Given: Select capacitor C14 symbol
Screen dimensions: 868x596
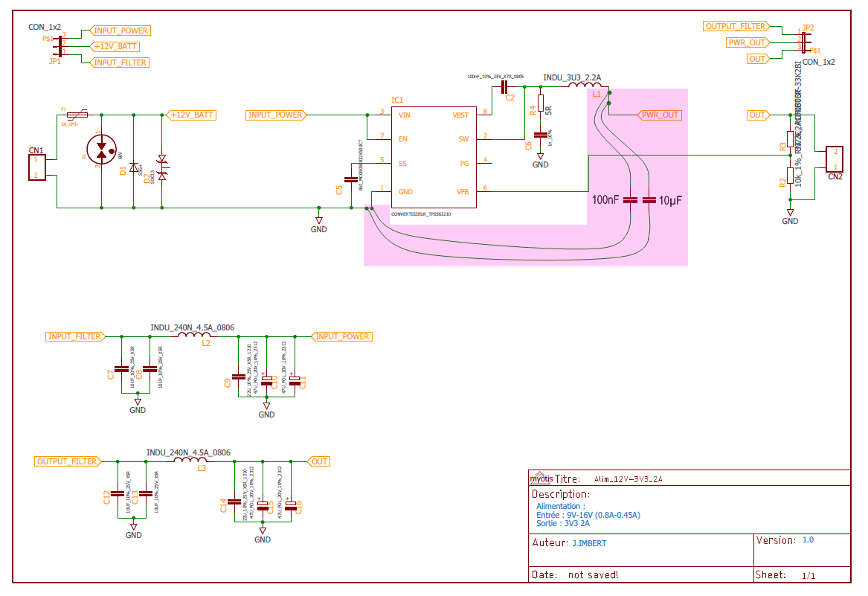Looking at the screenshot, I should 235,502.
